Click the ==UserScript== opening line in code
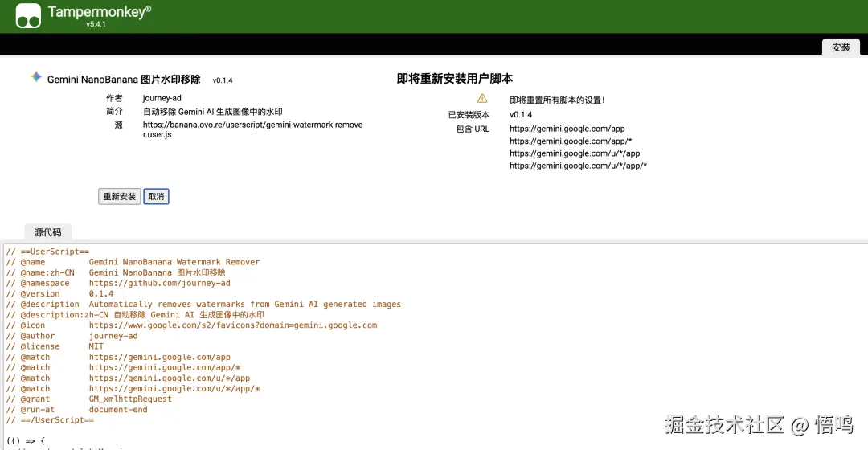The image size is (868, 450). (x=47, y=252)
